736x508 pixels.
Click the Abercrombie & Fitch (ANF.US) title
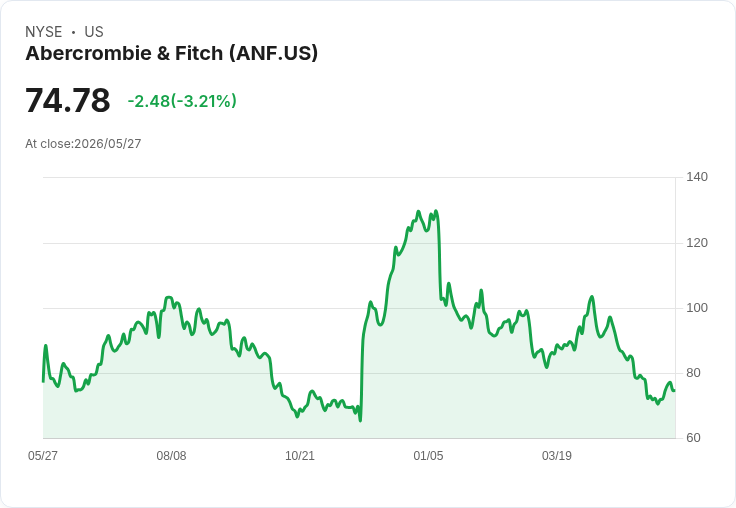(171, 53)
